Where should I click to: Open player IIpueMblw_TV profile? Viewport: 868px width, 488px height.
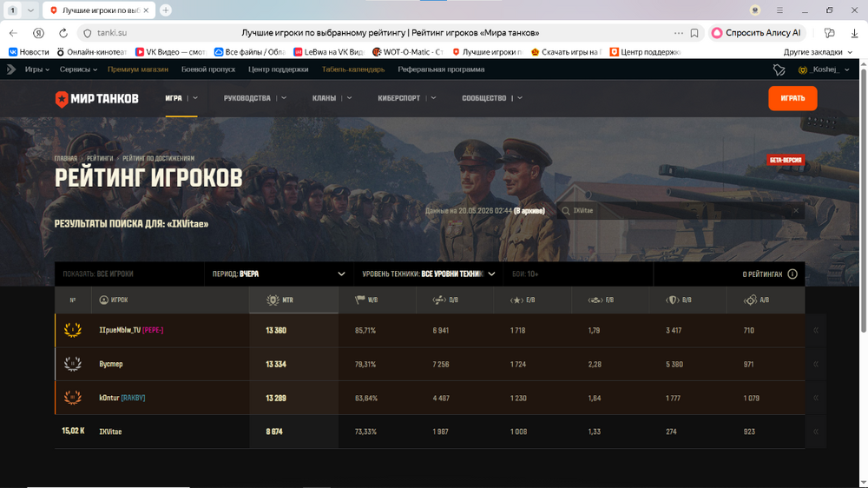[x=120, y=330]
